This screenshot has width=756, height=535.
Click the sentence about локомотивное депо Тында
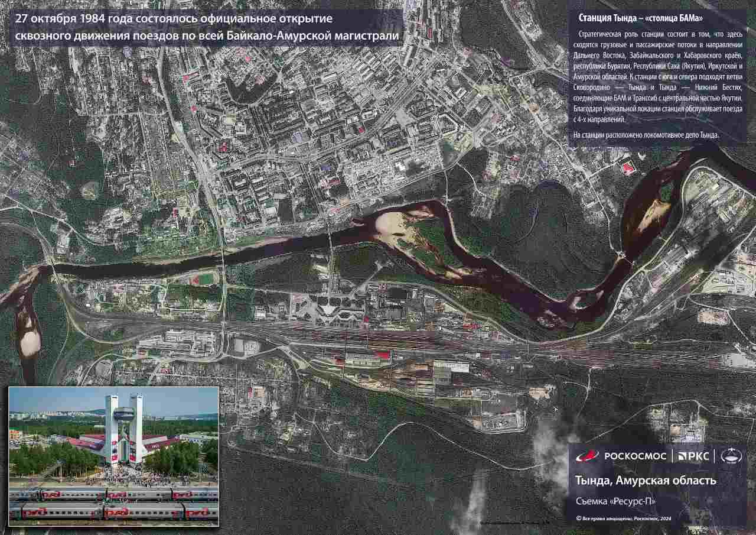click(646, 135)
